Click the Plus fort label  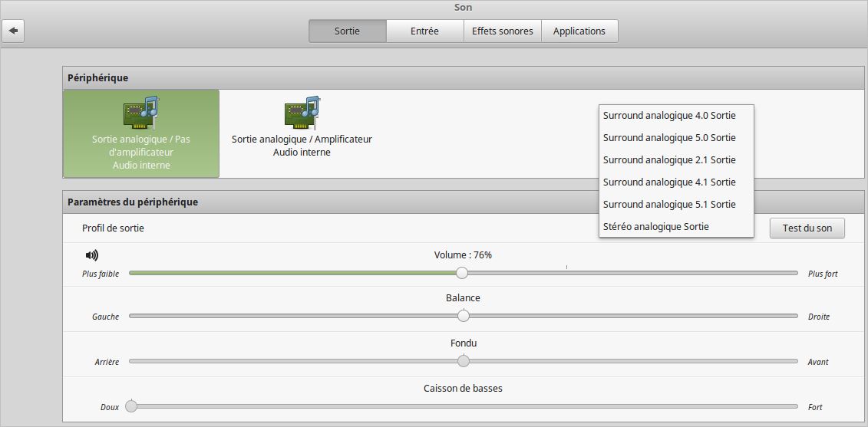coord(823,274)
